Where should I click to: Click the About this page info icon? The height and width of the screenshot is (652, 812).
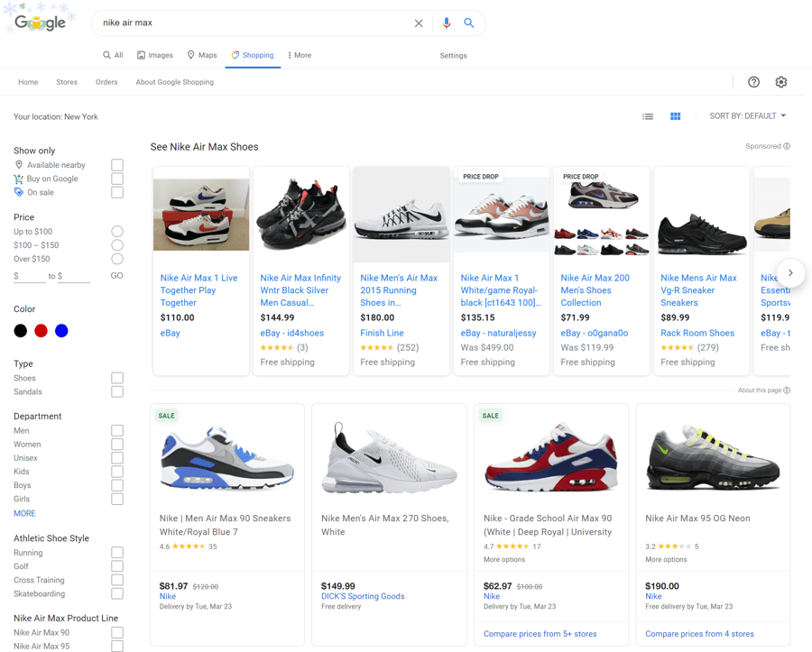(x=787, y=390)
